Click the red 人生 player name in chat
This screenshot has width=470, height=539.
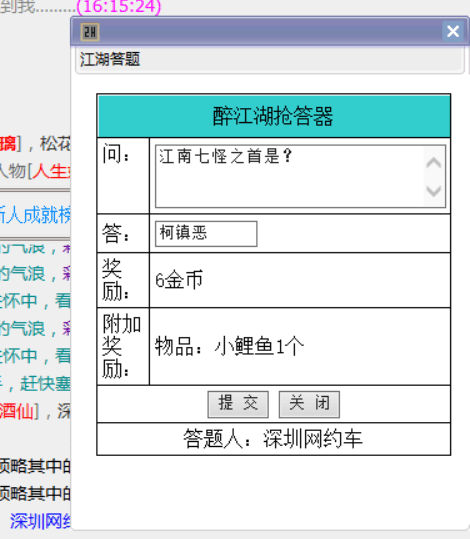52,171
